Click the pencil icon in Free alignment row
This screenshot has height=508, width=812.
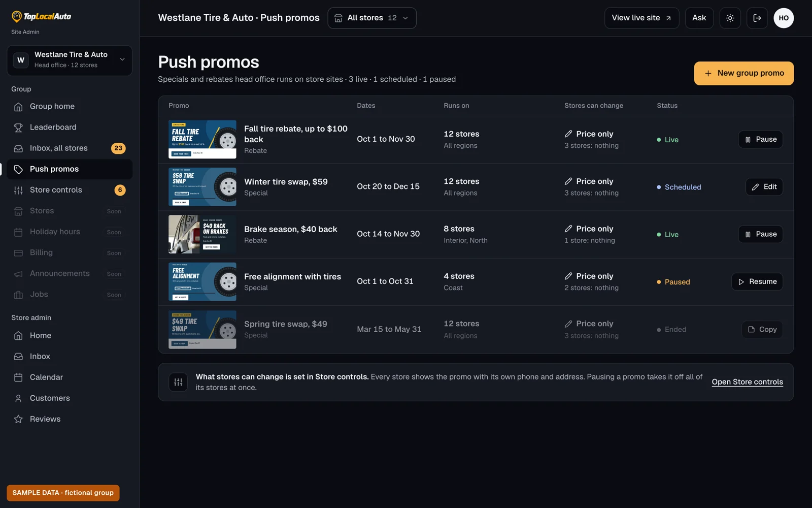[568, 276]
